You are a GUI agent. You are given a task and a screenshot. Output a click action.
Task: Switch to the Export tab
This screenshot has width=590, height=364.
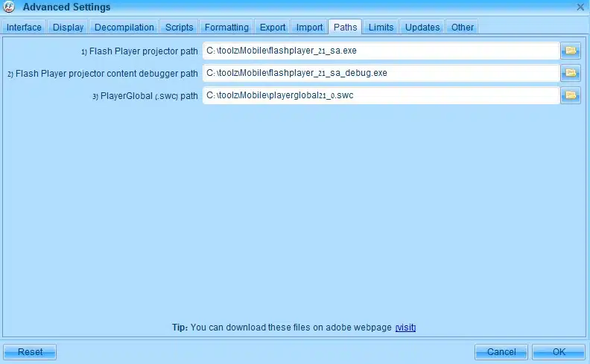click(x=273, y=28)
